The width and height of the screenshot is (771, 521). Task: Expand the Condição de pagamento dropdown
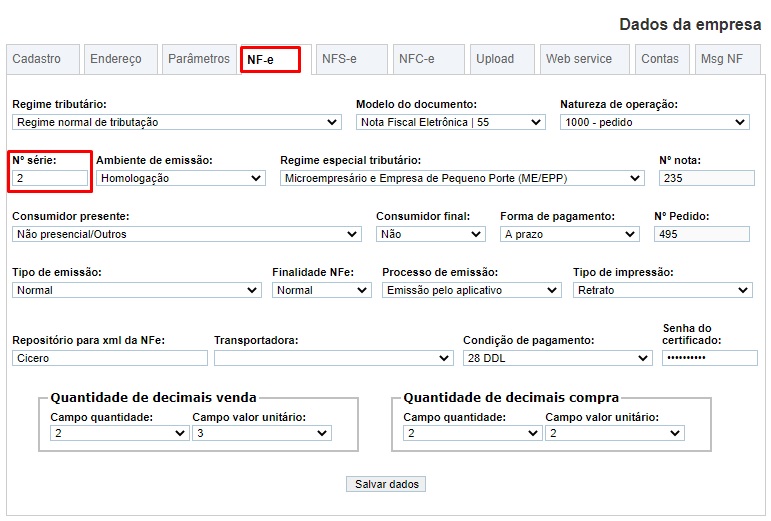[x=558, y=358]
